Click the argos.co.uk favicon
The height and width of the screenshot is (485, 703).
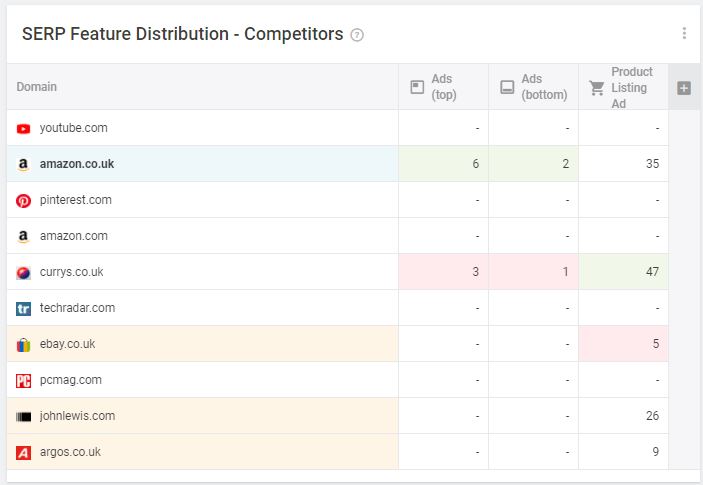tap(23, 453)
